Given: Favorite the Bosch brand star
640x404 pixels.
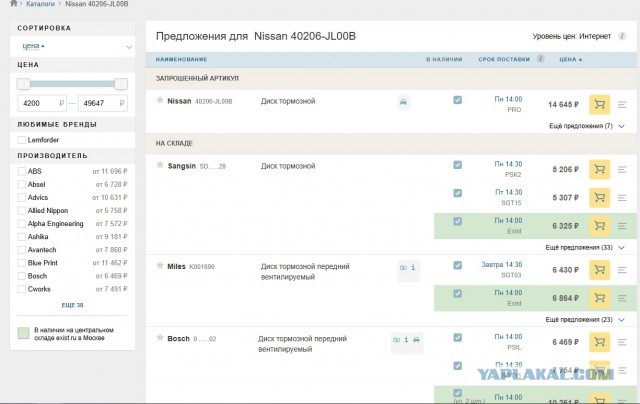Looking at the screenshot, I should pos(160,337).
